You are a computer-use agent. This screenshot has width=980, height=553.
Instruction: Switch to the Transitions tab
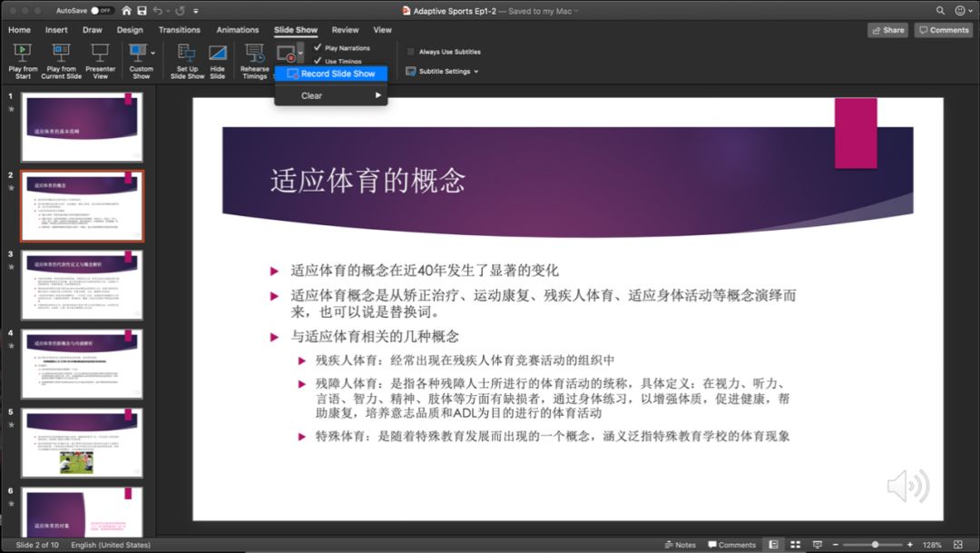[180, 30]
